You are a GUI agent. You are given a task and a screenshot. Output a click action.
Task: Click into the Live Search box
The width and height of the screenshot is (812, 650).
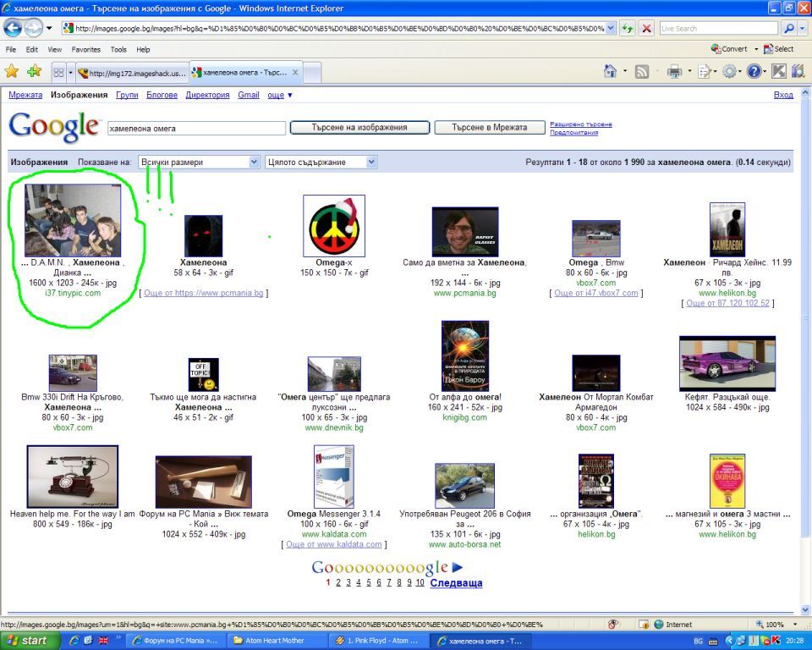pos(719,28)
